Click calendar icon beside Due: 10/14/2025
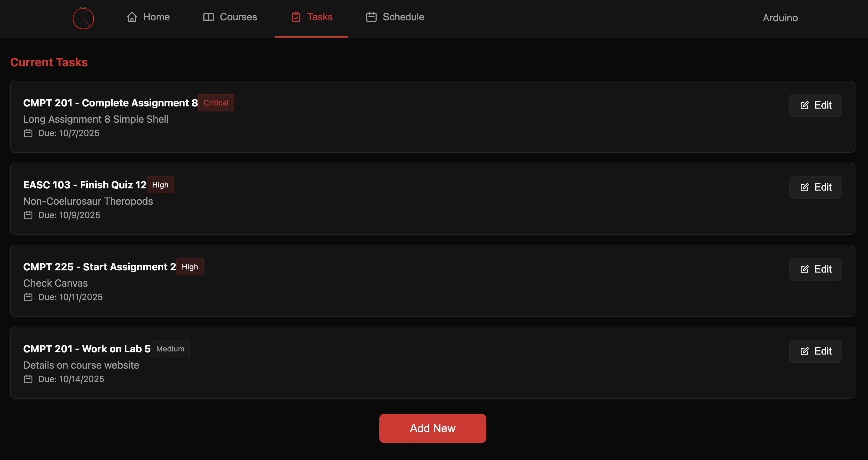The width and height of the screenshot is (868, 460). [28, 379]
